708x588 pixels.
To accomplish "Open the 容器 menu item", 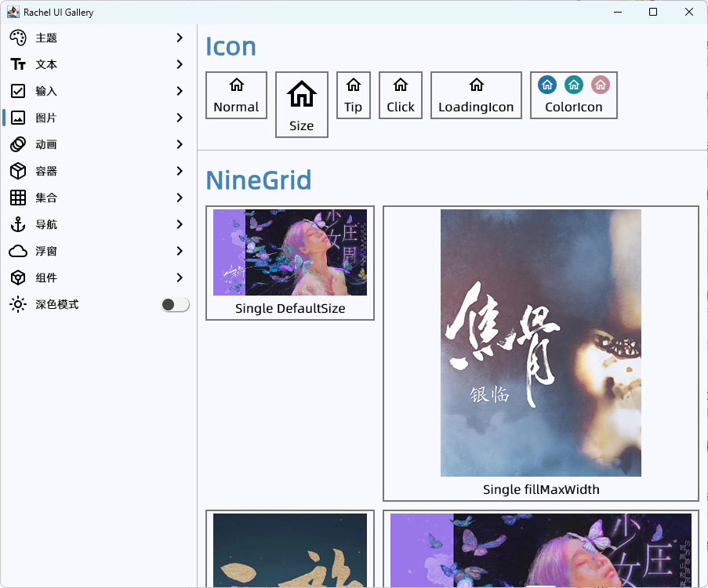I will click(x=99, y=171).
